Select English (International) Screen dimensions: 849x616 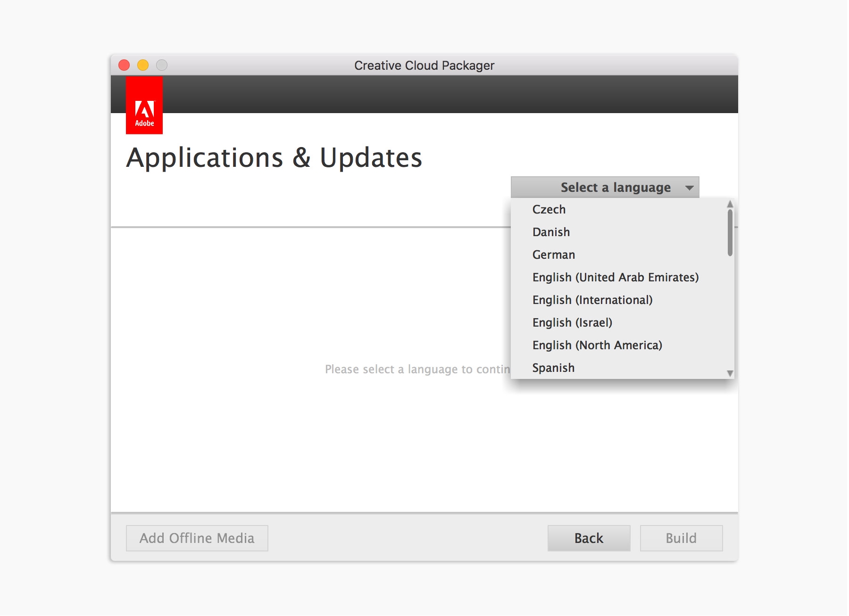coord(592,300)
